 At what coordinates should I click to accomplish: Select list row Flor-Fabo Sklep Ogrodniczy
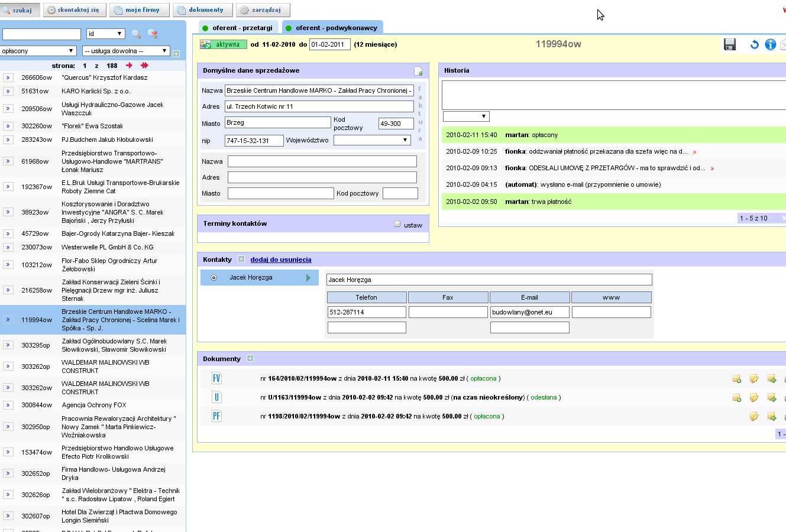click(93, 265)
